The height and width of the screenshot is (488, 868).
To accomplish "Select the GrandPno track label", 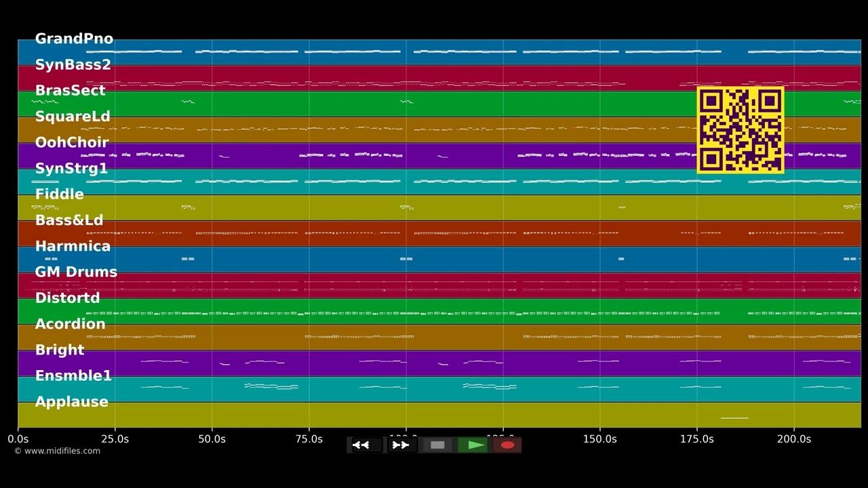I will (74, 39).
